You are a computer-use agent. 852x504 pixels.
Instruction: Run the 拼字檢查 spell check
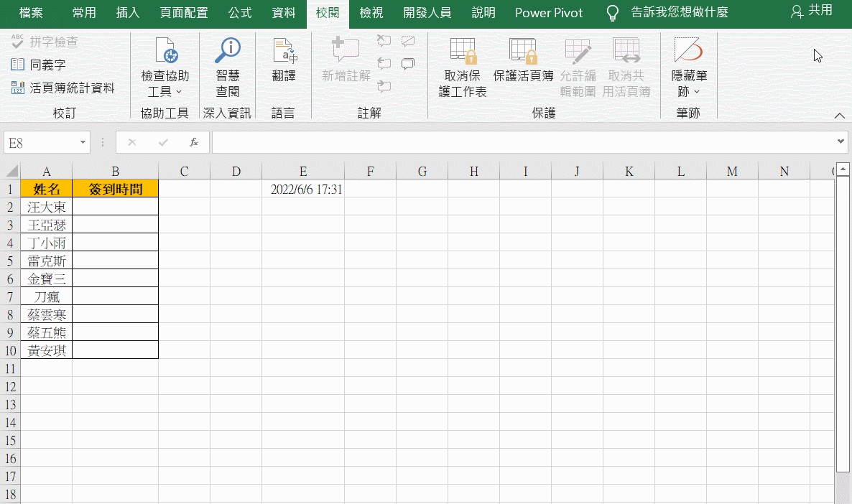[x=45, y=42]
